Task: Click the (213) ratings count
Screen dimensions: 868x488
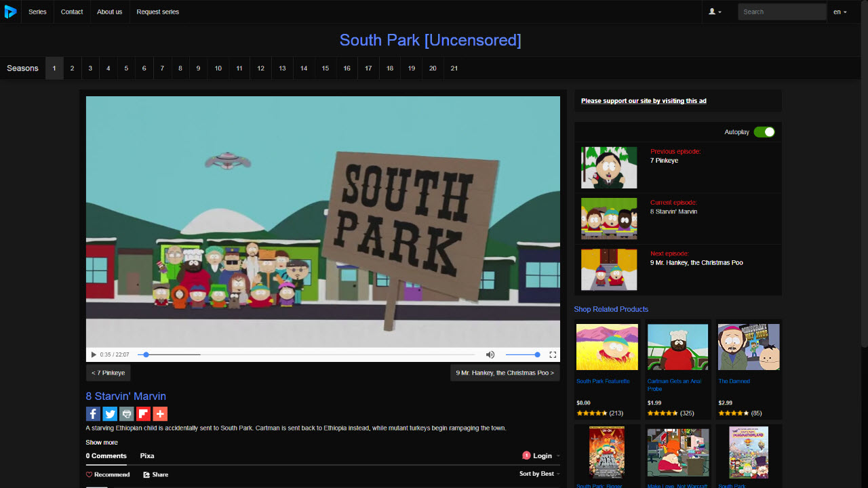Action: tap(616, 413)
